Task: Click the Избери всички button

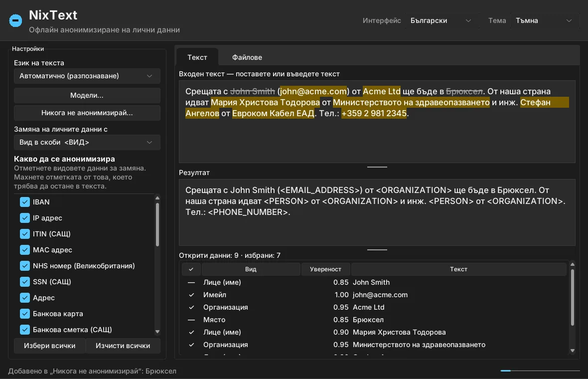Action: (x=49, y=346)
